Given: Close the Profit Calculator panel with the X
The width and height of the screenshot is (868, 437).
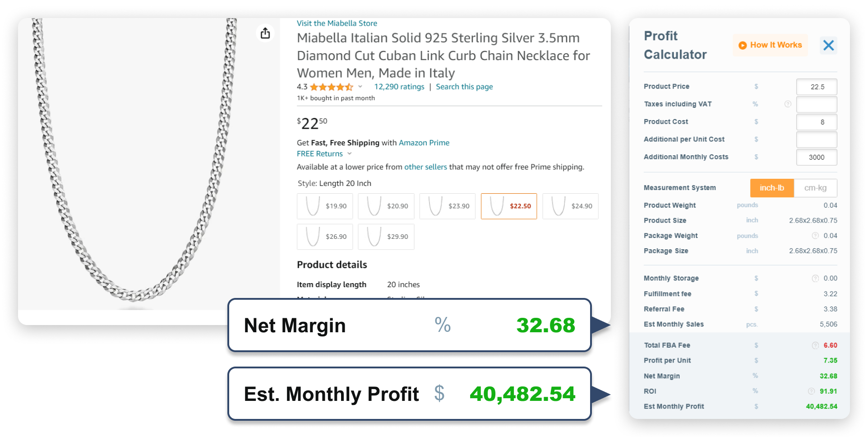Looking at the screenshot, I should point(828,45).
